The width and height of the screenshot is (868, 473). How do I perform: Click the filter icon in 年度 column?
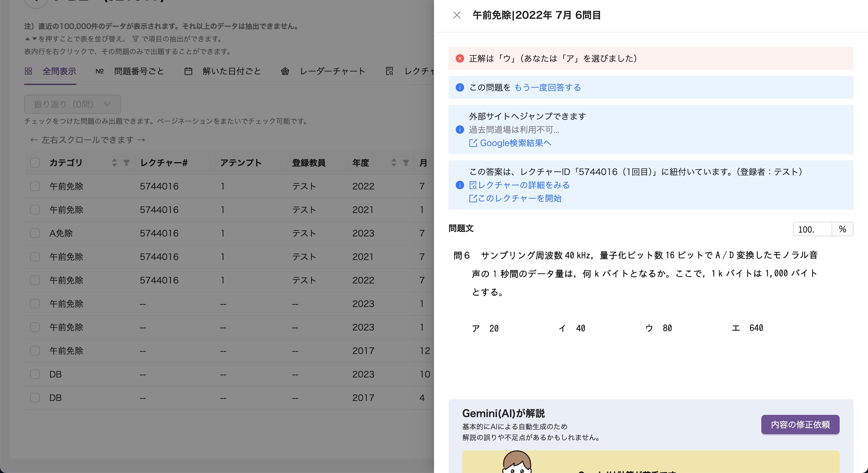[406, 163]
